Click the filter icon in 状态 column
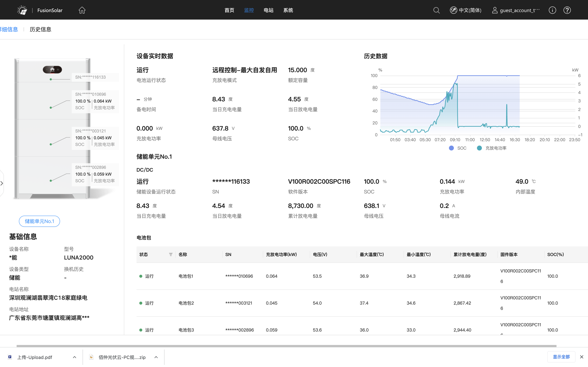The height and width of the screenshot is (367, 588). click(x=171, y=254)
